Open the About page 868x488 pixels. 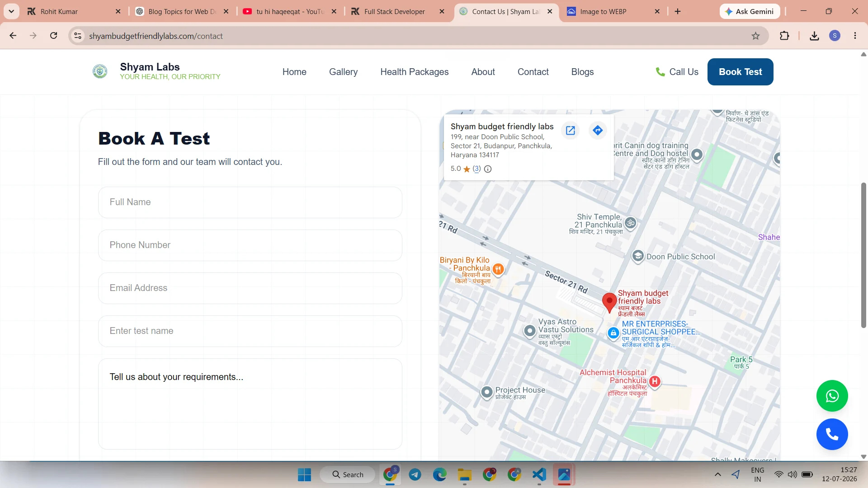[483, 72]
